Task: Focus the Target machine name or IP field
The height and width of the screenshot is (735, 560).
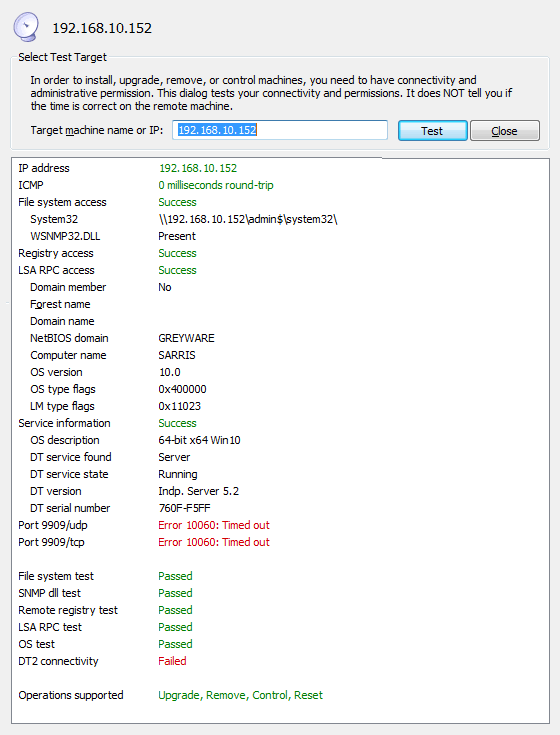Action: pos(280,130)
